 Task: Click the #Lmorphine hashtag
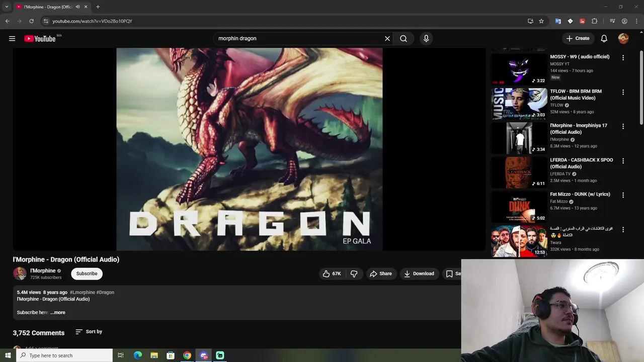[x=82, y=292]
